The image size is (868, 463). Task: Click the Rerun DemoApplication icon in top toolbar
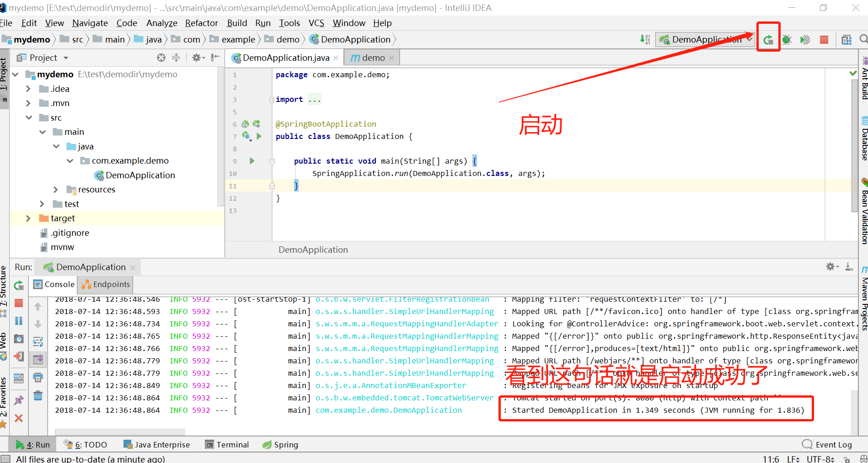click(x=768, y=40)
